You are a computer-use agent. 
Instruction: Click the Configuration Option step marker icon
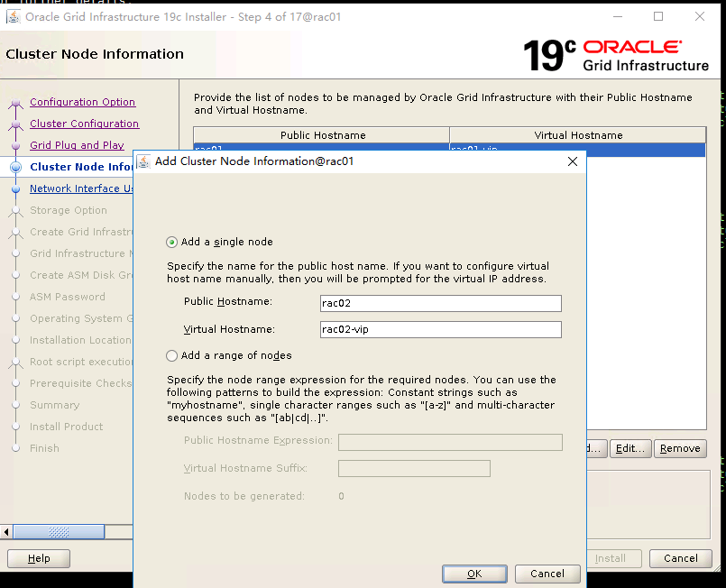coord(15,102)
